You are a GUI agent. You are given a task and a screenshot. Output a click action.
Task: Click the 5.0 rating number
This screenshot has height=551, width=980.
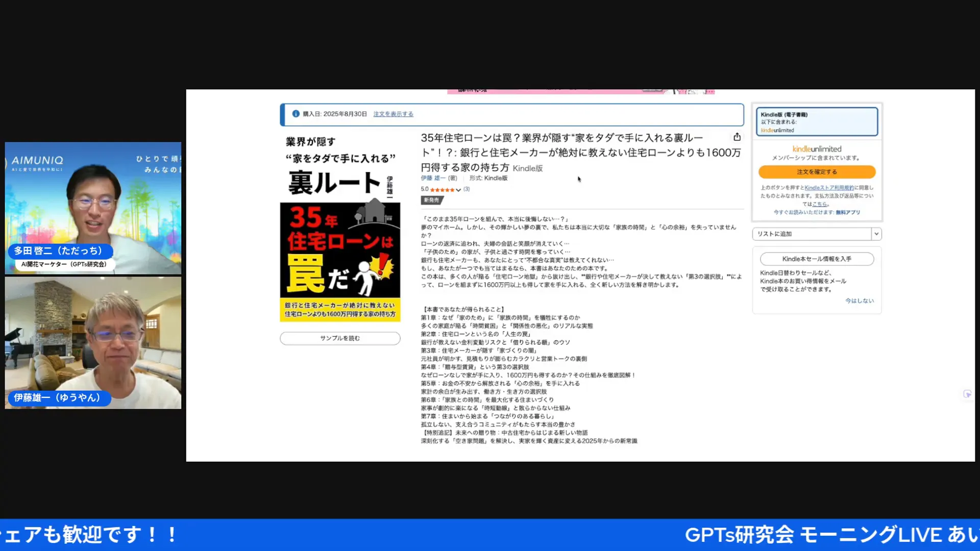point(425,189)
